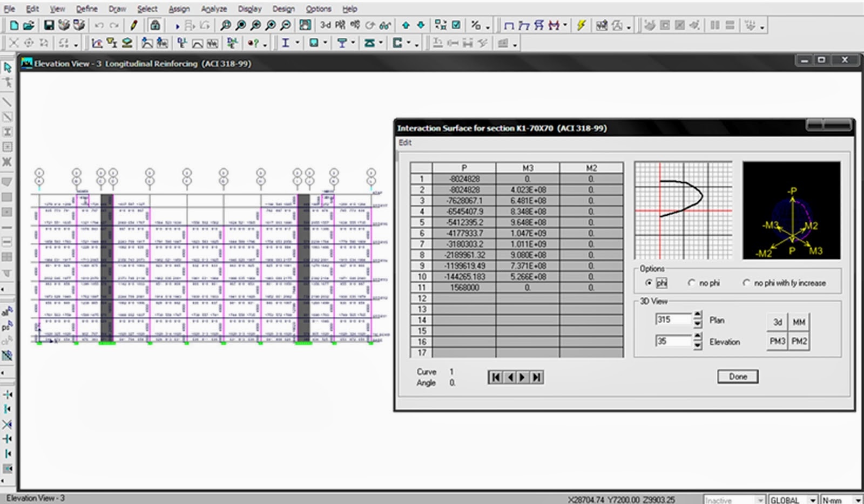
Task: Open the Assign menu
Action: click(179, 9)
